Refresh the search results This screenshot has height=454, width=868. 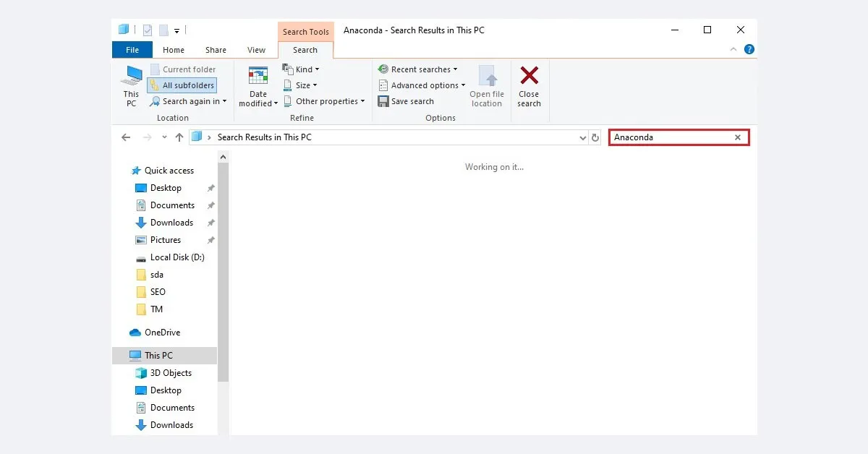[595, 137]
